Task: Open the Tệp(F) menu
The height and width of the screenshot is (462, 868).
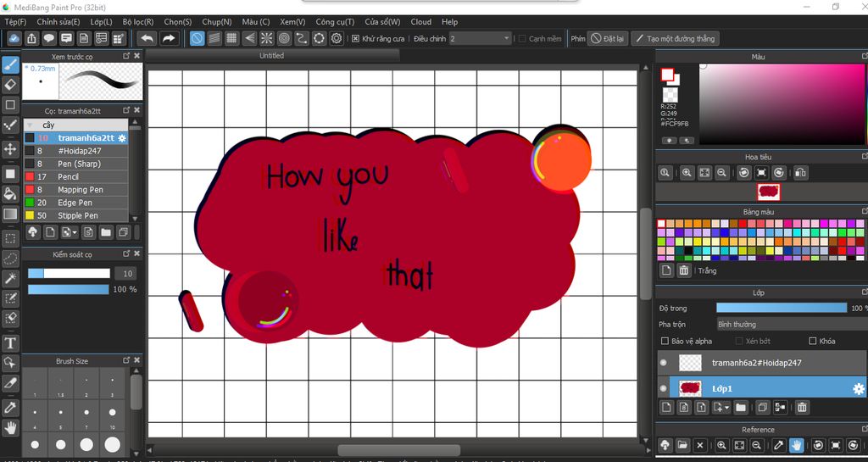Action: tap(15, 21)
